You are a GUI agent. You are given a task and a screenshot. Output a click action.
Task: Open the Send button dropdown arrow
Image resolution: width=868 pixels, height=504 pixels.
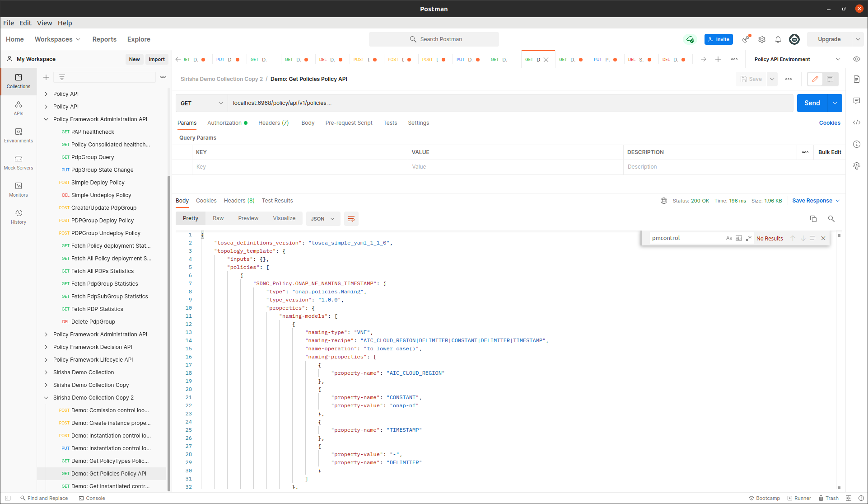[x=835, y=103]
